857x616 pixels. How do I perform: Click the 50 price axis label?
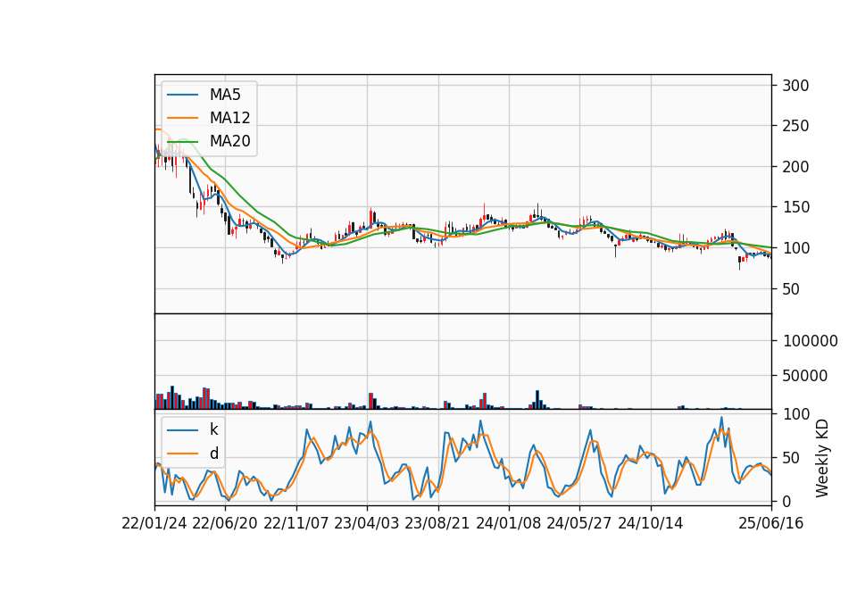click(x=791, y=288)
